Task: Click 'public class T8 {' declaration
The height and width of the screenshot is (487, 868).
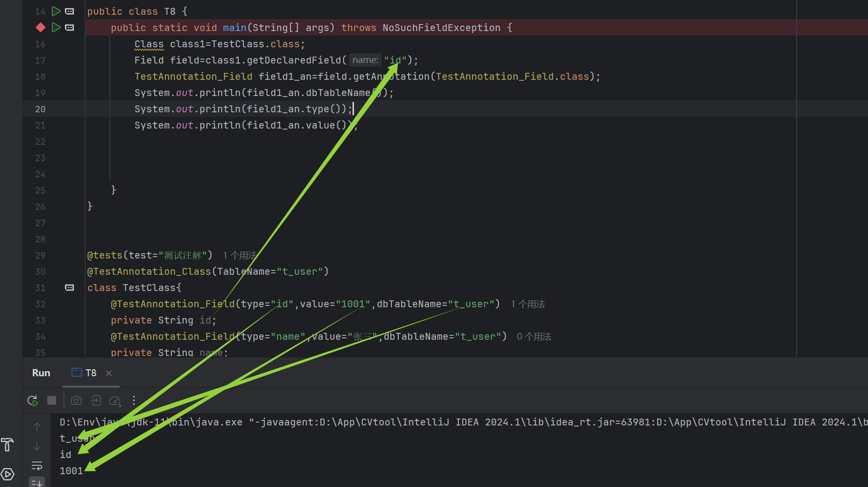Action: click(x=137, y=11)
